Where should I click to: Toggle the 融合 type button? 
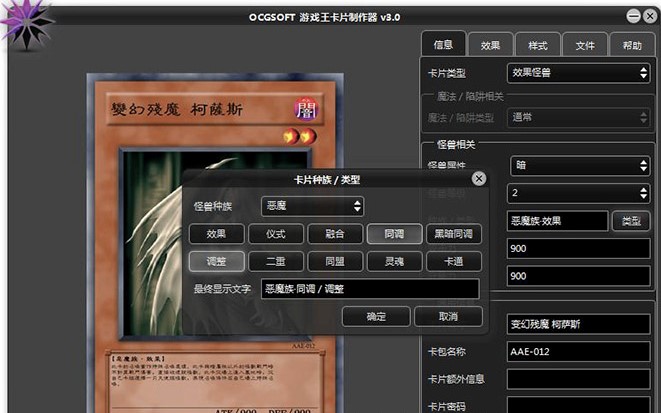(x=335, y=234)
